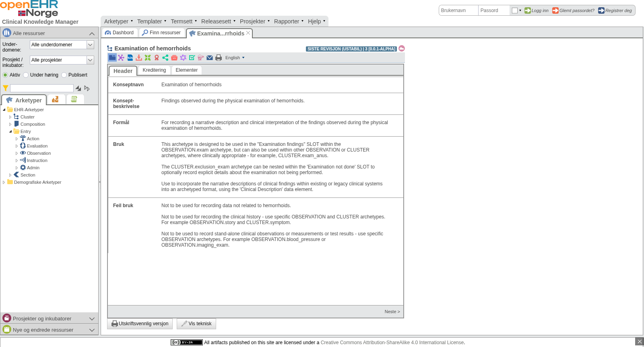644x347 pixels.
Task: Close the license notice bar at bottom right
Action: [x=639, y=341]
